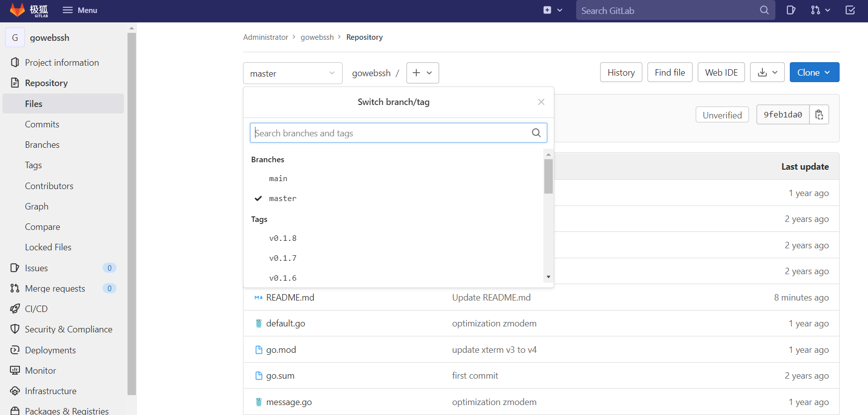The width and height of the screenshot is (868, 415).
Task: Click commit SHA 9feb1da0
Action: click(783, 114)
